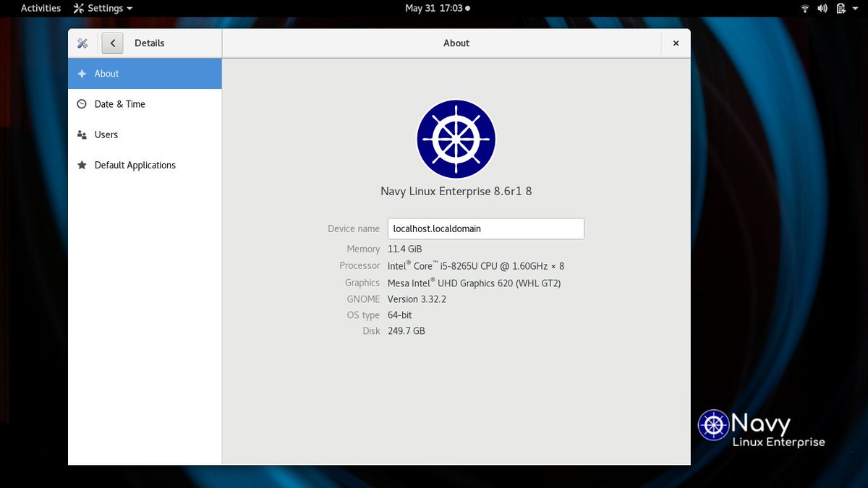Open the Users panel
868x488 pixels.
click(x=145, y=134)
